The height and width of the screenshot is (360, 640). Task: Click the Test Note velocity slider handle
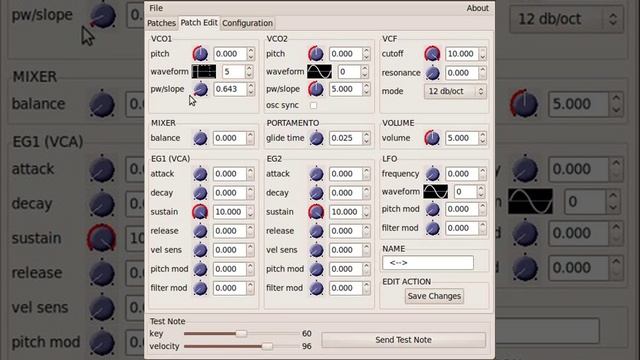click(x=267, y=346)
